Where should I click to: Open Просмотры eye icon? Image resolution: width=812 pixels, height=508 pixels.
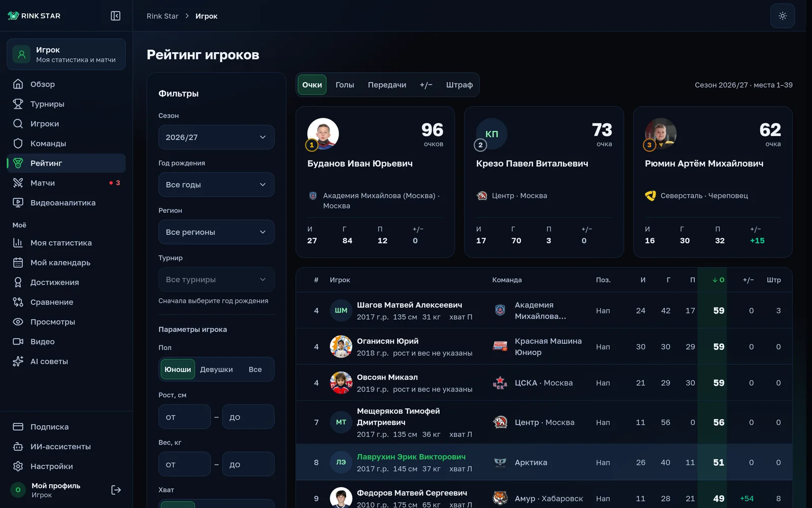coord(18,322)
